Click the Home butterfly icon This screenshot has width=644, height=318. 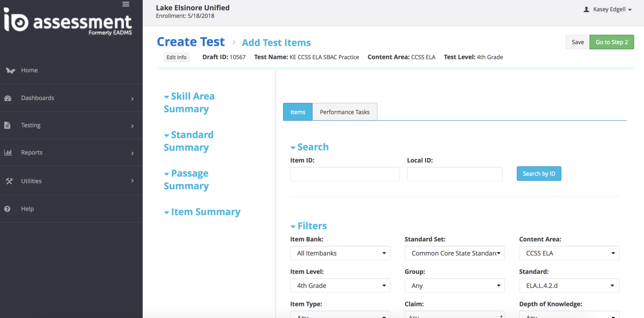[x=10, y=70]
